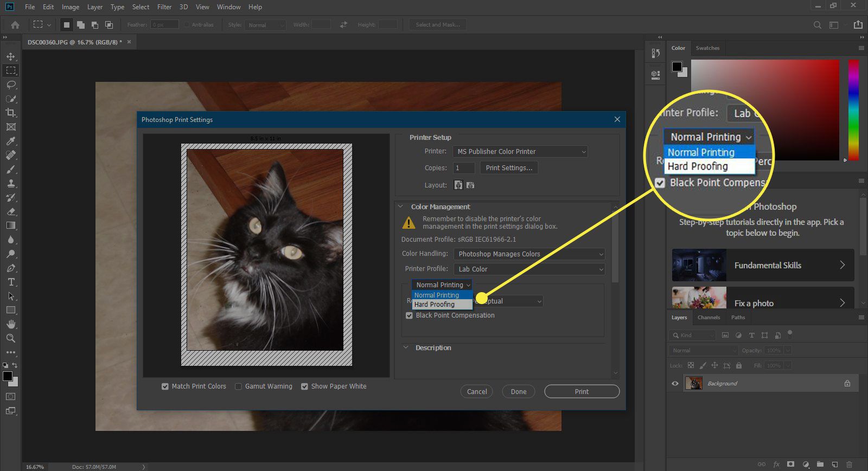Select the Pen tool
The height and width of the screenshot is (471, 868).
coord(10,268)
